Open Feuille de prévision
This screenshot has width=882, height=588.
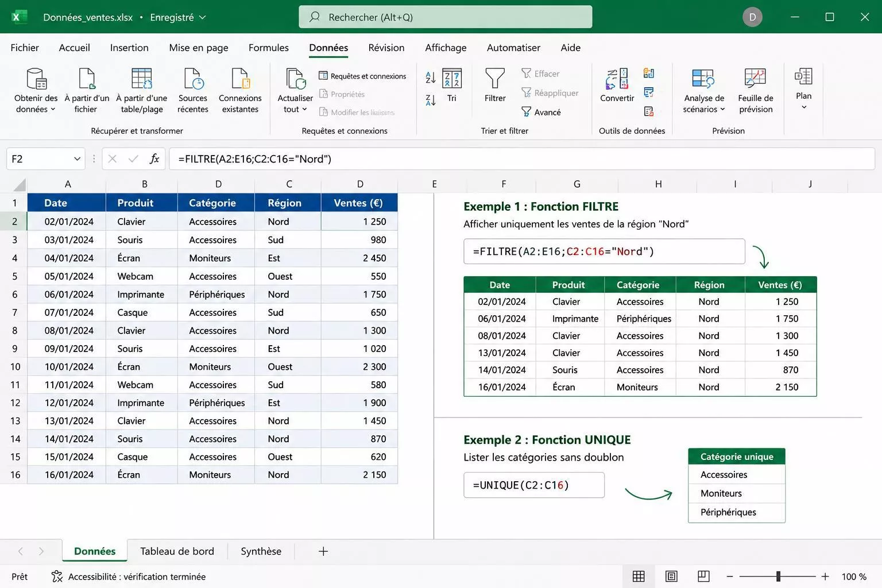click(755, 90)
